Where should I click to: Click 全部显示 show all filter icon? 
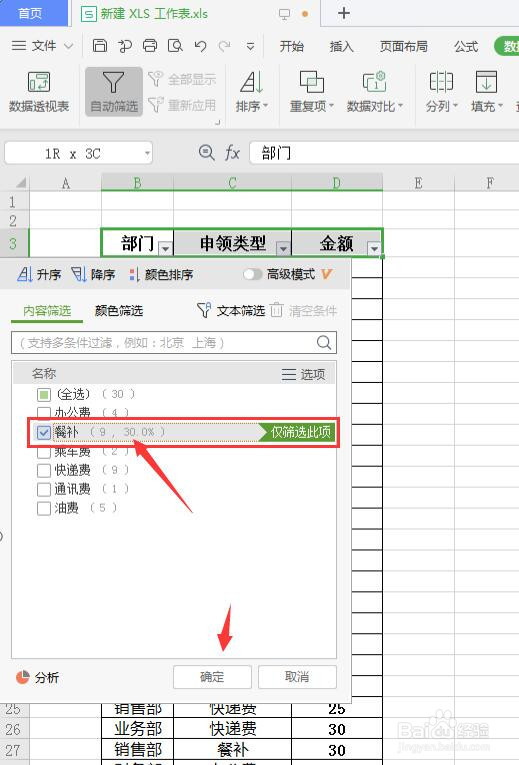tap(182, 79)
